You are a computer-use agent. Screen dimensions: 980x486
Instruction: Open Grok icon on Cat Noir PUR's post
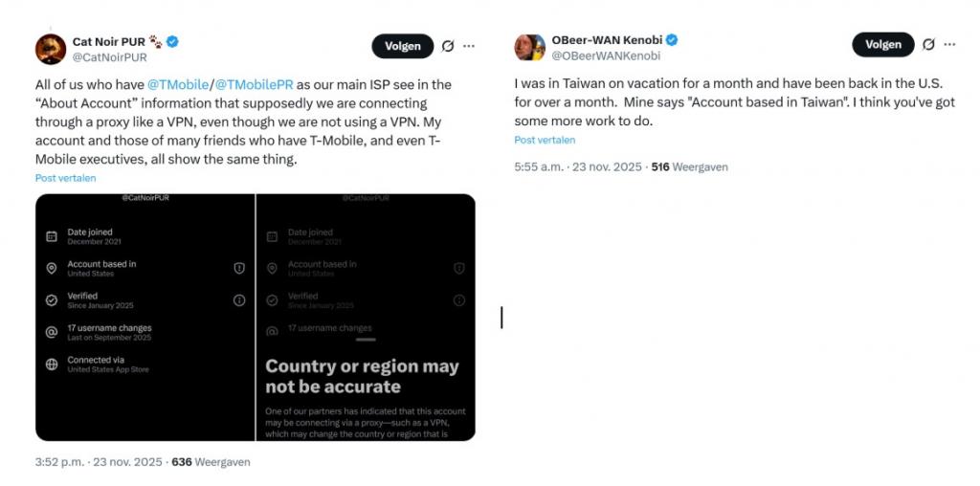[448, 46]
